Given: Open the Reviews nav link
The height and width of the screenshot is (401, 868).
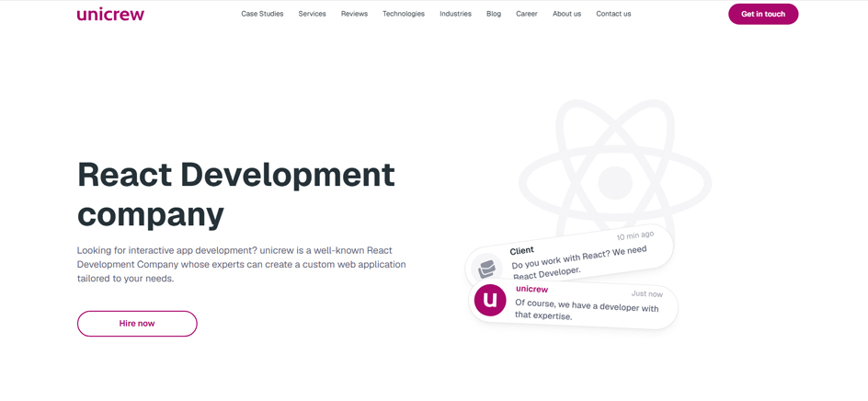Looking at the screenshot, I should [354, 14].
